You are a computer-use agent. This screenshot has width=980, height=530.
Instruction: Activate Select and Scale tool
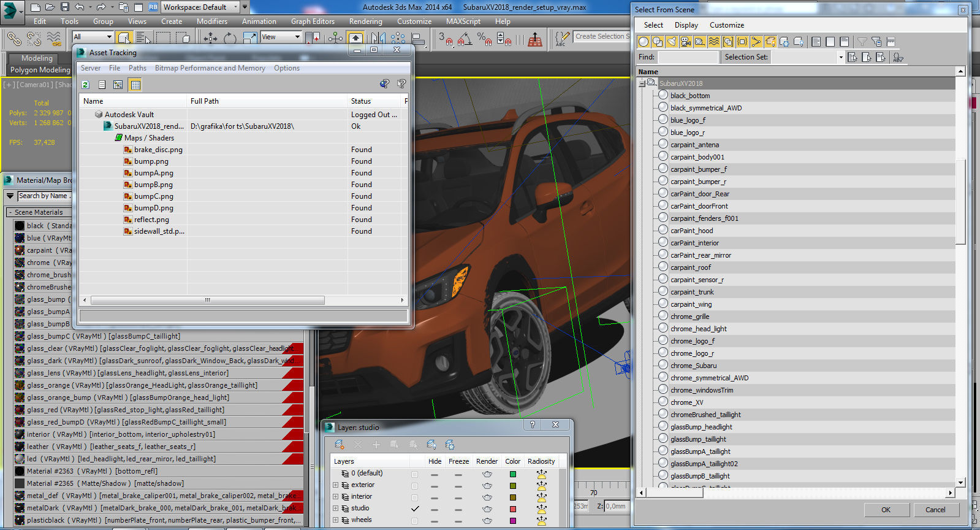pos(249,38)
